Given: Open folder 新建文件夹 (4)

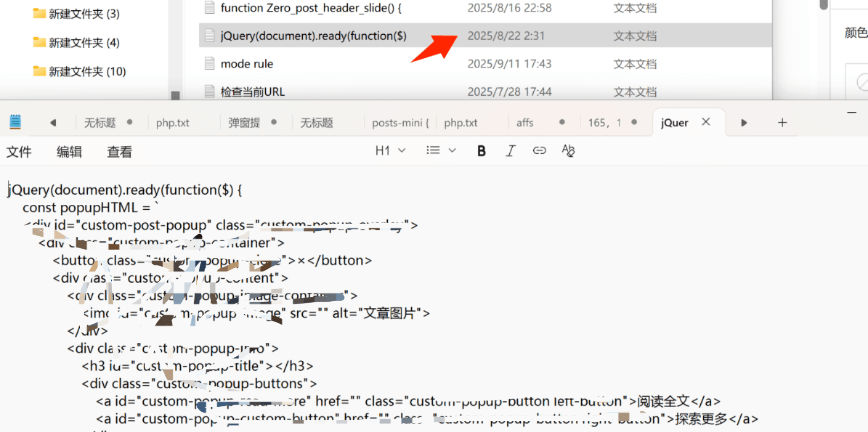Looking at the screenshot, I should [x=84, y=43].
